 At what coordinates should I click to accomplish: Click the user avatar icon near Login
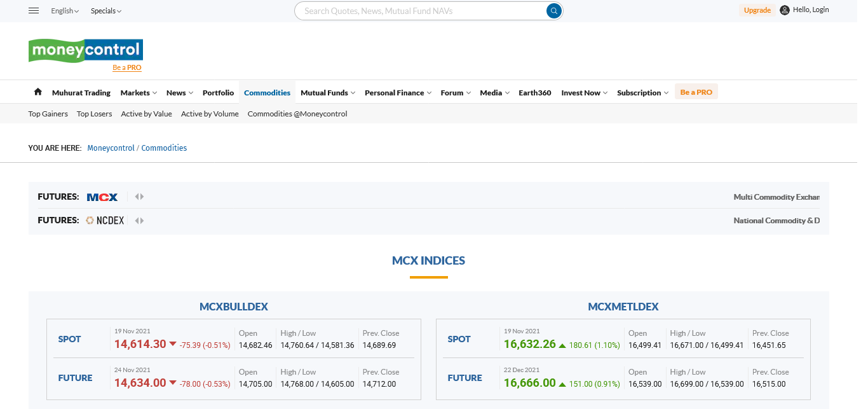click(785, 10)
